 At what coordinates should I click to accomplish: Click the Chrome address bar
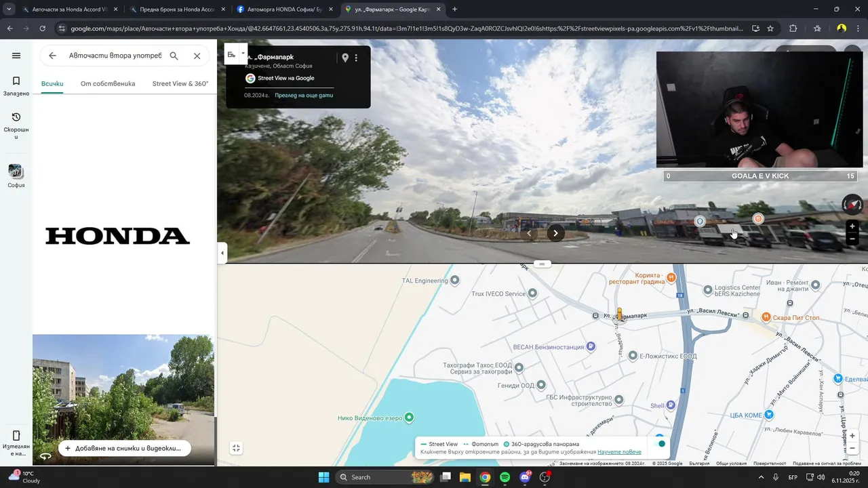pyautogui.click(x=407, y=28)
